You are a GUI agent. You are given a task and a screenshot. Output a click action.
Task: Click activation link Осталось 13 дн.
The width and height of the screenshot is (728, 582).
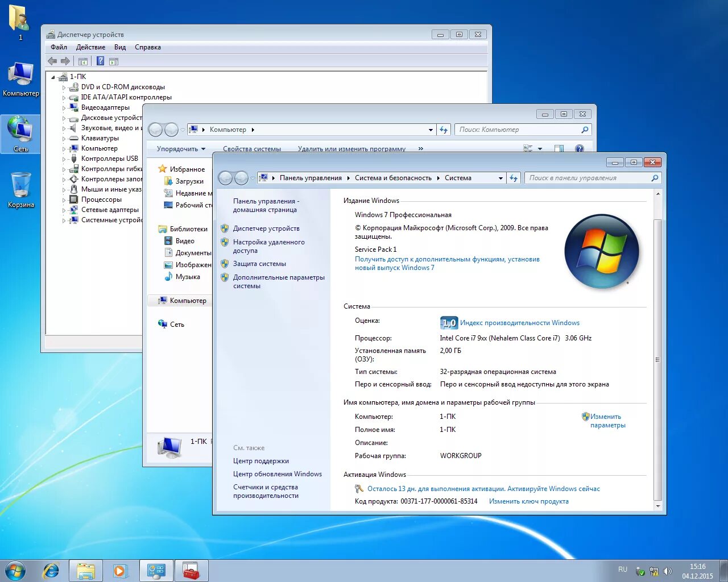[x=483, y=489]
